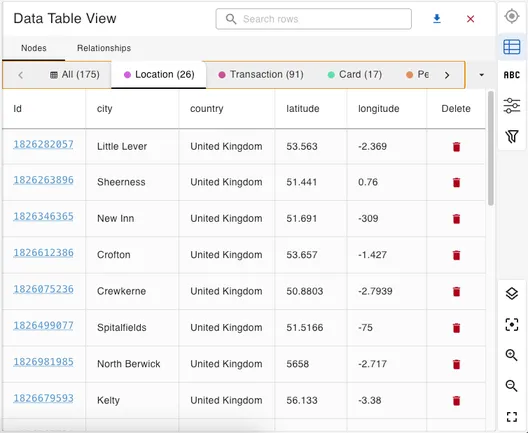Switch to the Relationships tab
The image size is (528, 433).
coord(104,48)
